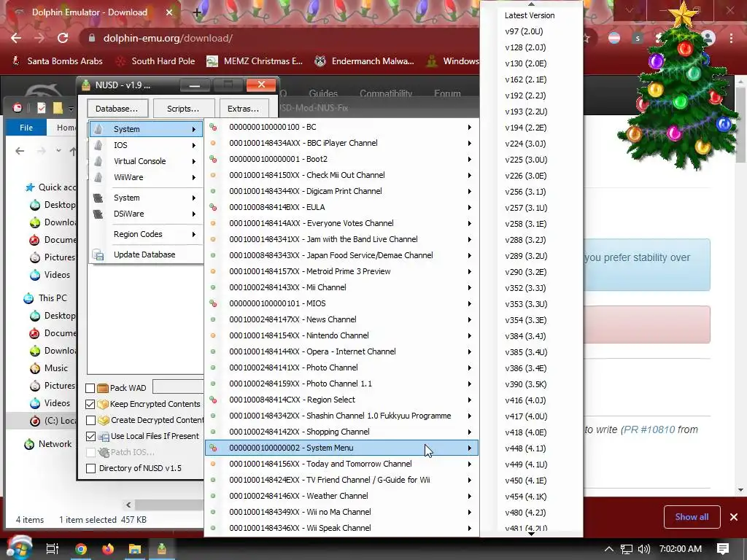Toggle Directory of NUSD v1.5 checkbox

tap(90, 469)
